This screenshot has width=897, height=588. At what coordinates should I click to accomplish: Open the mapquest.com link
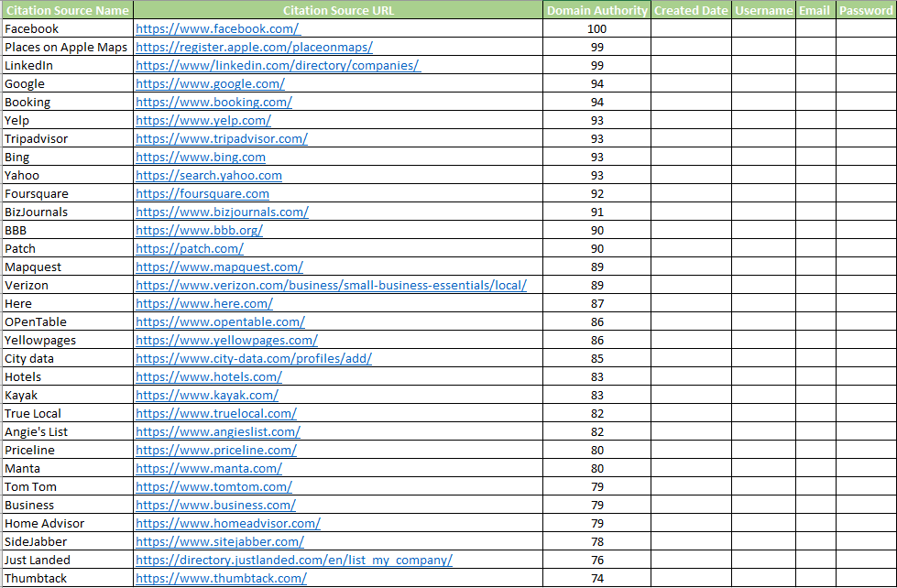point(219,267)
